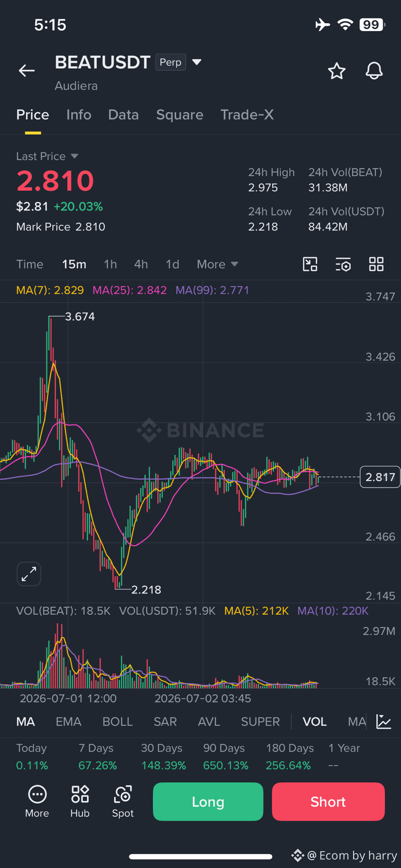Tap the battery indicator in status bar
Screen dimensions: 401x868
click(372, 25)
